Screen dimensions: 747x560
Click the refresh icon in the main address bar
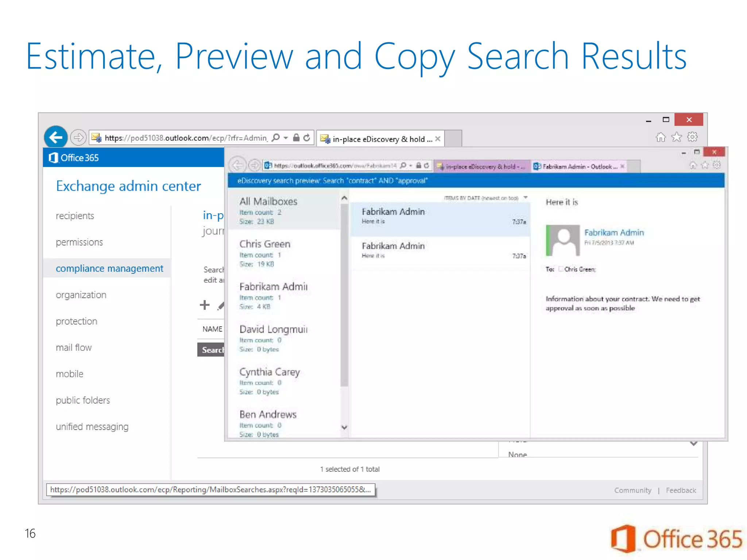tap(307, 137)
